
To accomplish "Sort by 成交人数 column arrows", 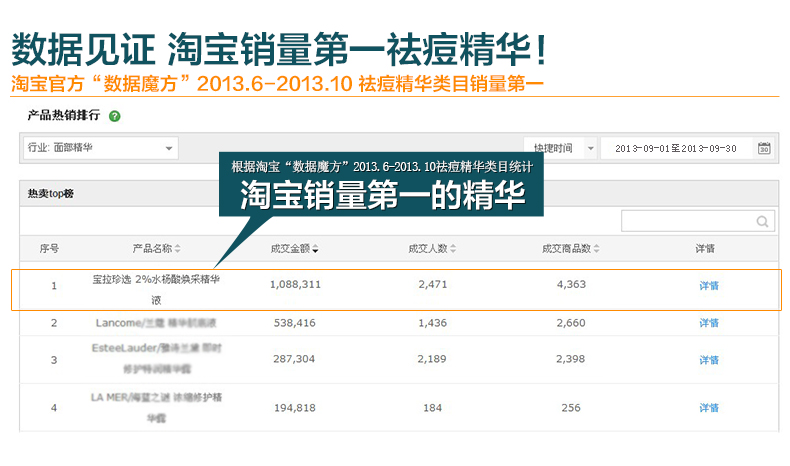I will tap(453, 249).
